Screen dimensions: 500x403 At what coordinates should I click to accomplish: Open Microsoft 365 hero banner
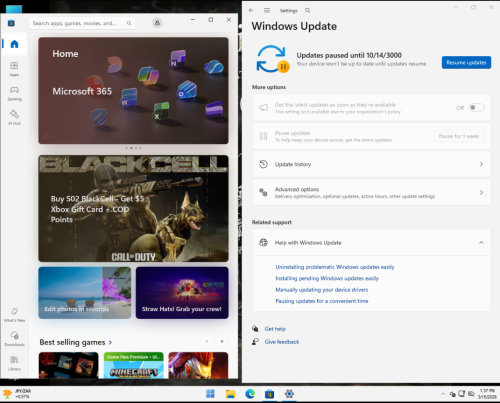tap(133, 91)
